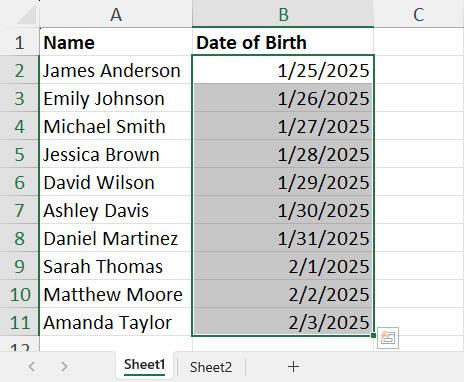Select row 5 header
The height and width of the screenshot is (382, 464).
(x=19, y=154)
